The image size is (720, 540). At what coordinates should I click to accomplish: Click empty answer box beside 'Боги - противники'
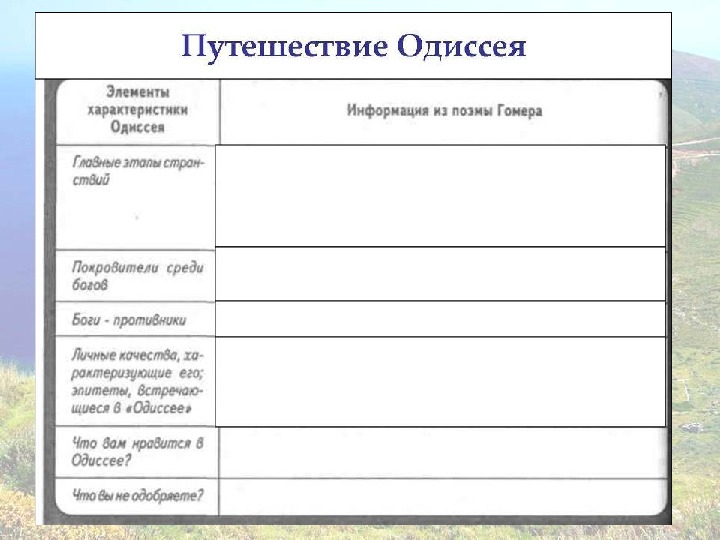point(440,319)
